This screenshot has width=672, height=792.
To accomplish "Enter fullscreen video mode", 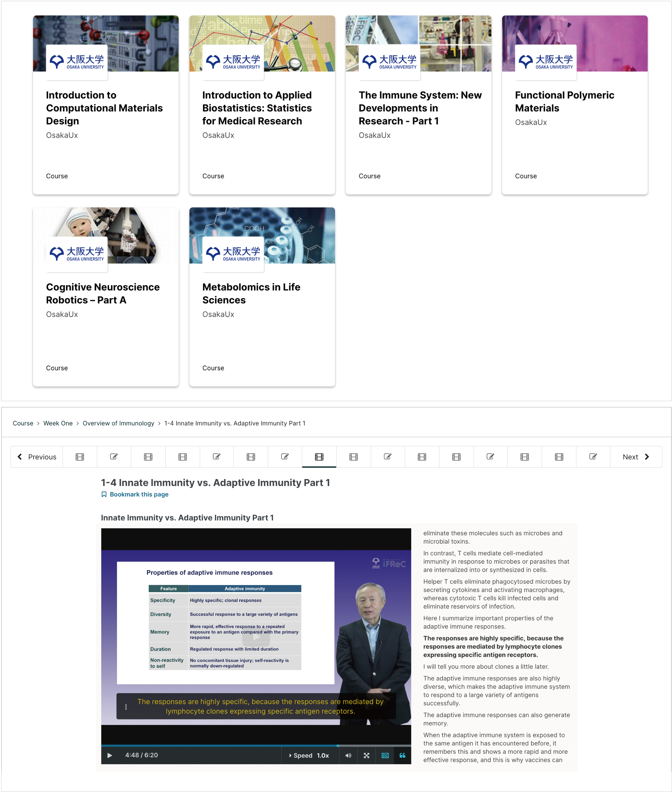I will [366, 755].
